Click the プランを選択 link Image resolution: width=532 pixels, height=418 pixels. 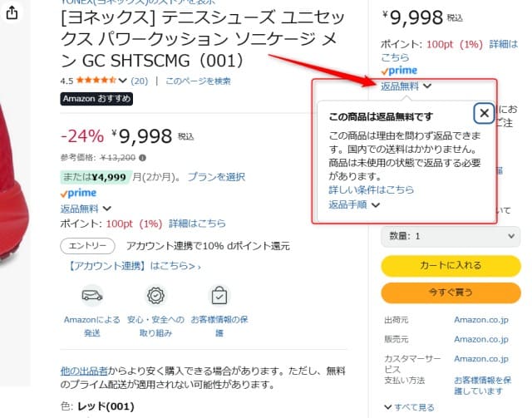[216, 176]
